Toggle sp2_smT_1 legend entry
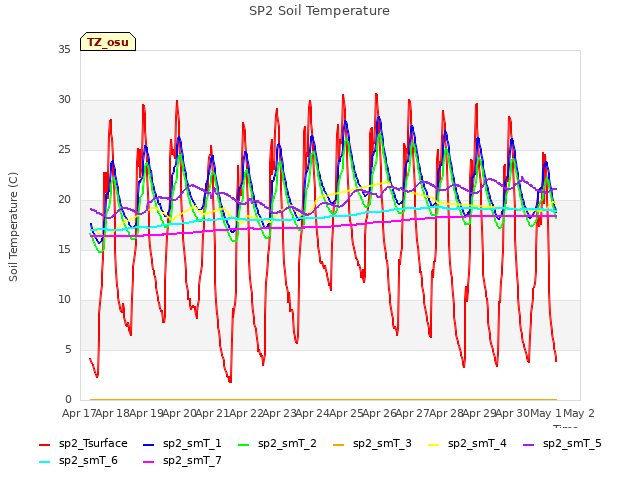 point(182,443)
